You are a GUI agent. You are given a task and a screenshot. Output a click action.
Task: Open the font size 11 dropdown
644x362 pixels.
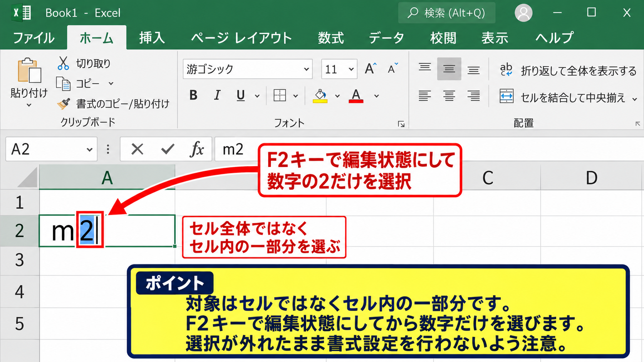click(351, 69)
